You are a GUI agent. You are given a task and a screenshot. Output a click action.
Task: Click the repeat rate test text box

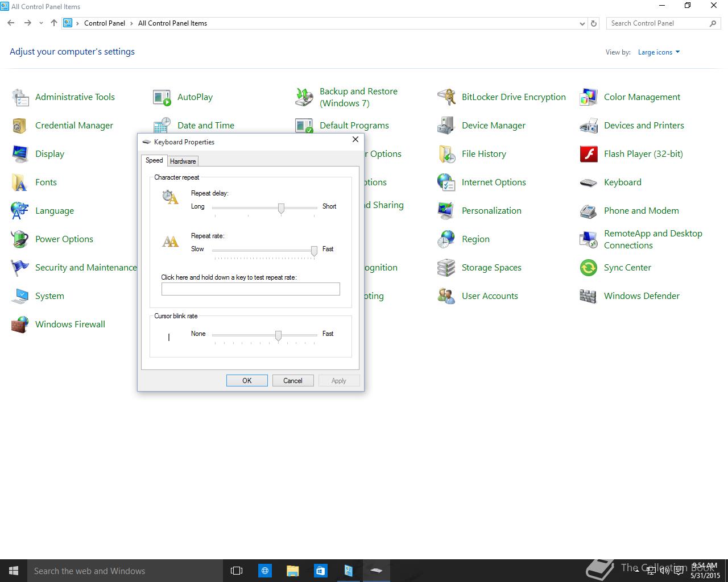(x=251, y=289)
